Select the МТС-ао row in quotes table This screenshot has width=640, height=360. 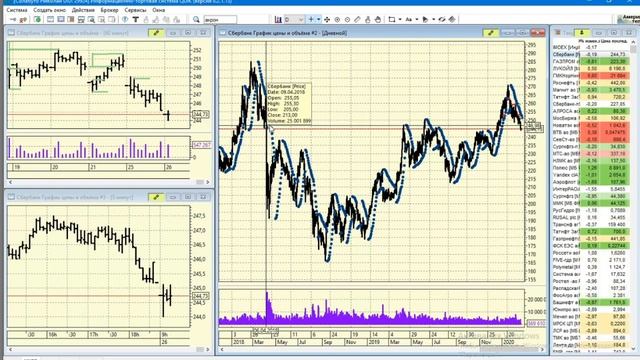point(591,153)
